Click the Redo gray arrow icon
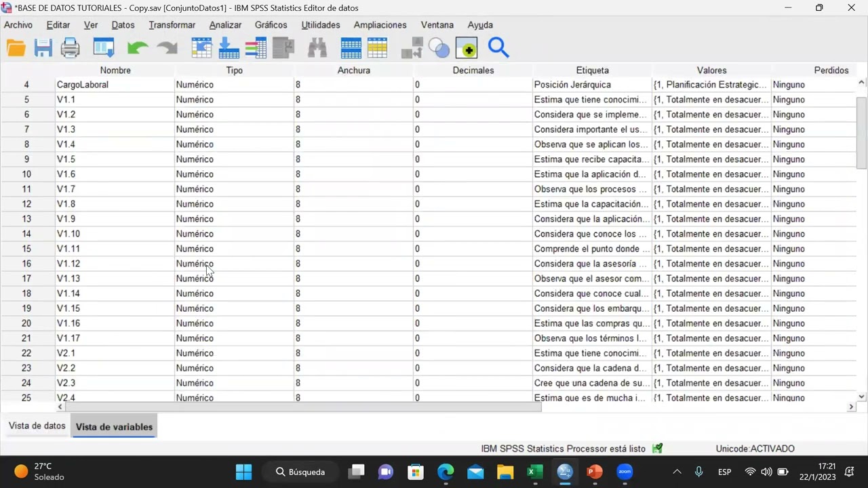Image resolution: width=868 pixels, height=488 pixels. 167,48
